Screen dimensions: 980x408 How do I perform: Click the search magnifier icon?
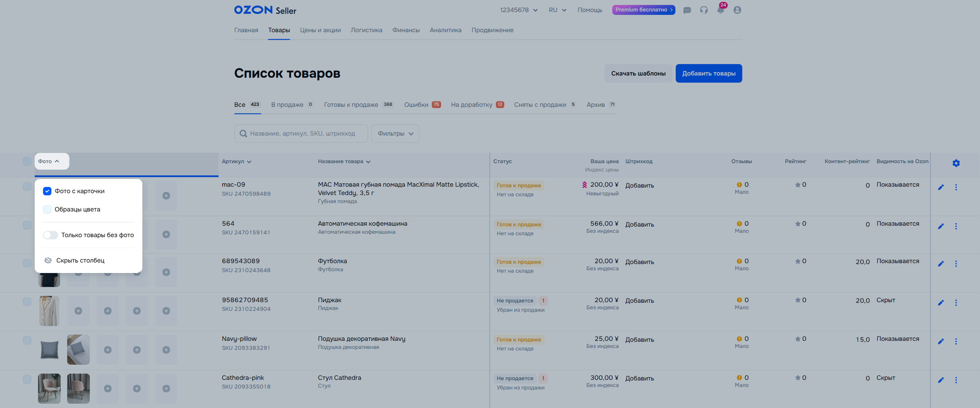coord(243,134)
